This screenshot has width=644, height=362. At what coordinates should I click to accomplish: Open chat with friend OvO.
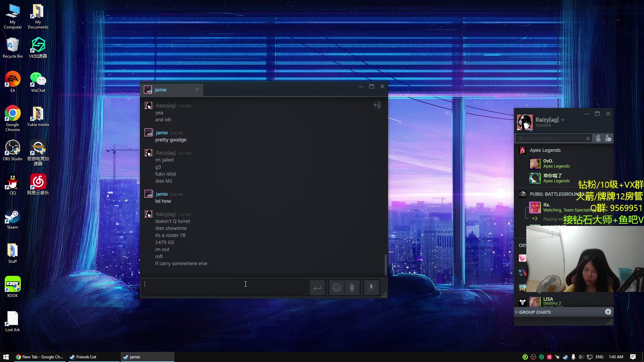click(x=548, y=161)
